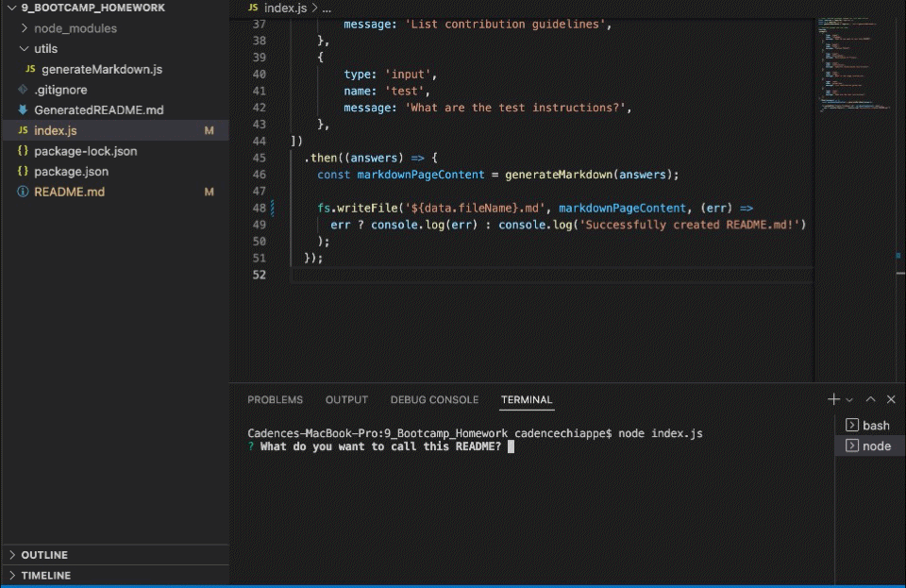Viewport: 906px width, 588px height.
Task: Create a new terminal with plus icon
Action: [x=833, y=399]
